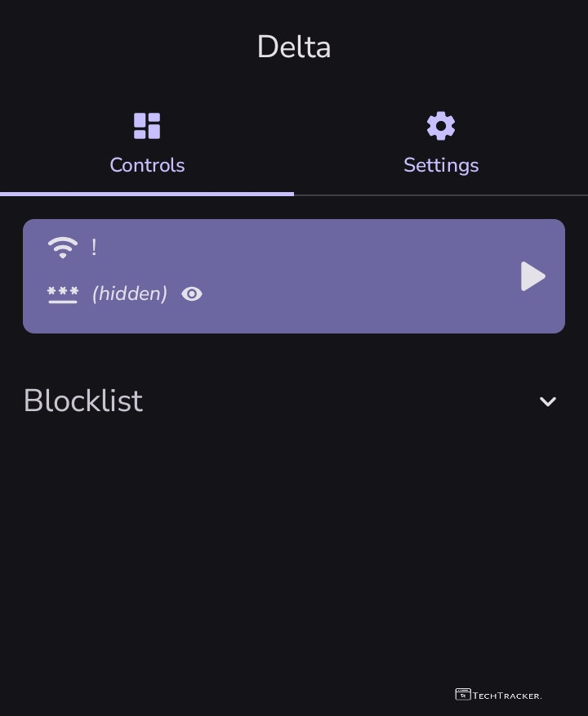Screen dimensions: 588x716
Task: Show the hidden password with eye icon
Action: (192, 294)
